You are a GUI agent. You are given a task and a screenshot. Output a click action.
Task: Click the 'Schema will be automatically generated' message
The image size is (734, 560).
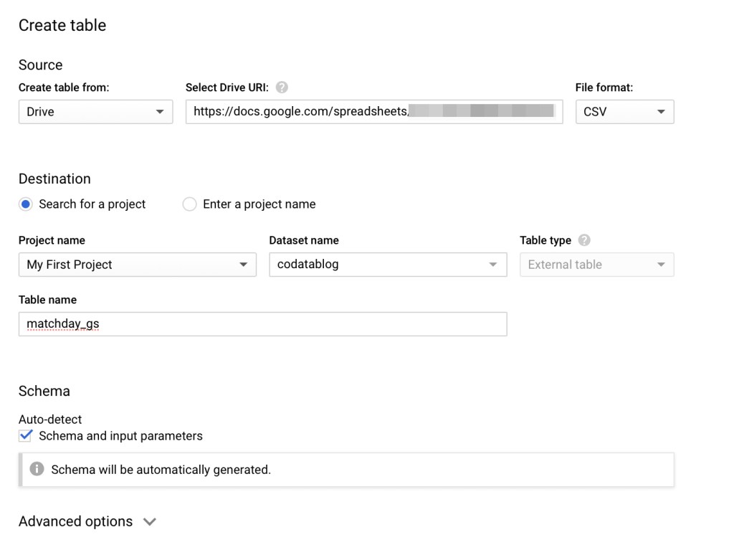(x=161, y=470)
